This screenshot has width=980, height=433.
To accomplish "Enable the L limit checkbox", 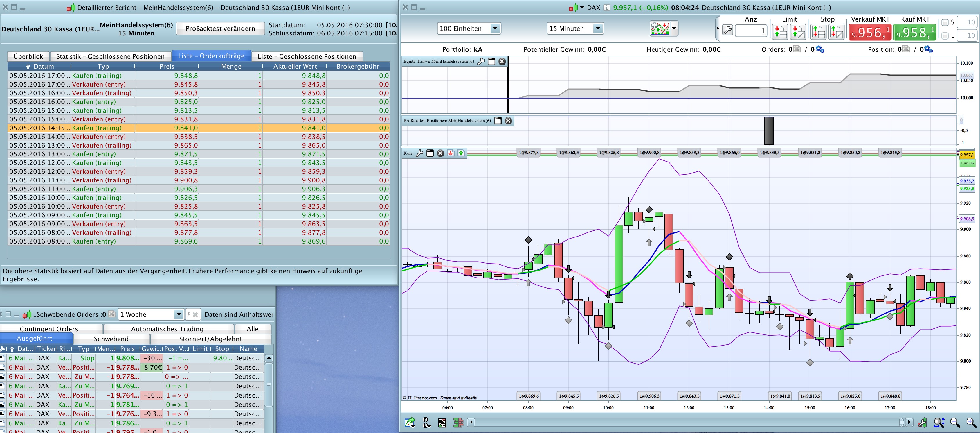I will (945, 36).
